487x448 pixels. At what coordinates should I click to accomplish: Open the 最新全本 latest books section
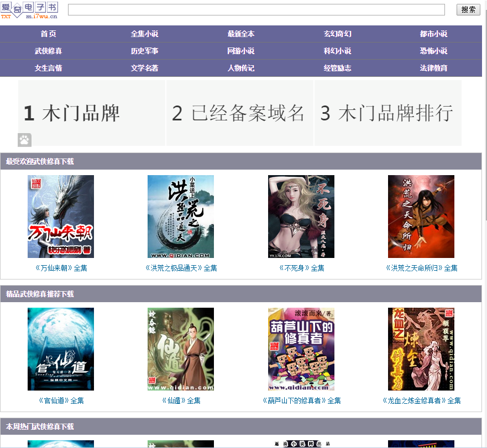pyautogui.click(x=241, y=34)
